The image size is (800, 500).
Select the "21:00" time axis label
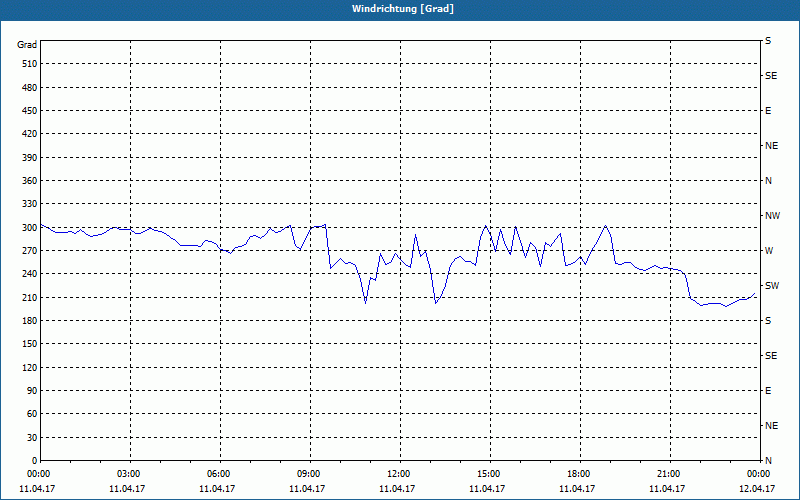tap(668, 474)
